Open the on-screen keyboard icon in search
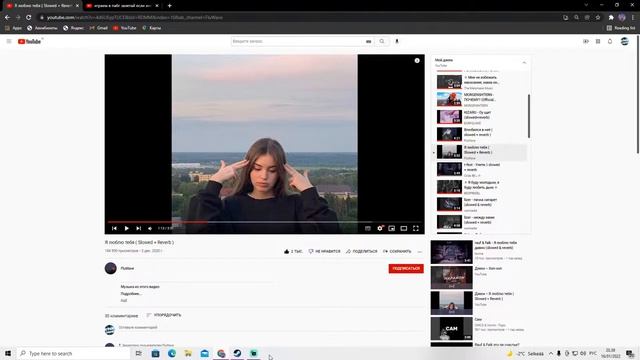This screenshot has width=640, height=360. [369, 41]
